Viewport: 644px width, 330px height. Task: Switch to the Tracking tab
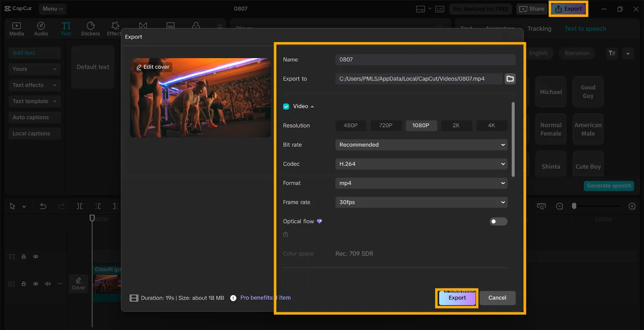point(539,29)
